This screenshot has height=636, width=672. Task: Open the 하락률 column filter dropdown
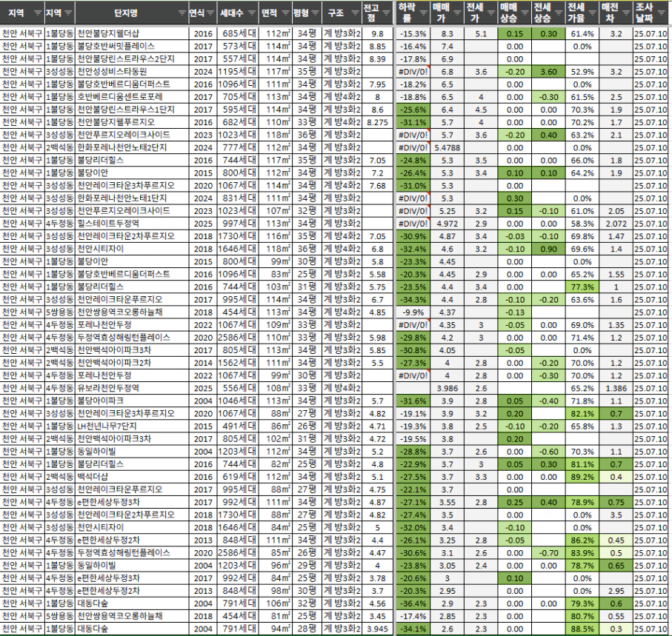tap(424, 13)
